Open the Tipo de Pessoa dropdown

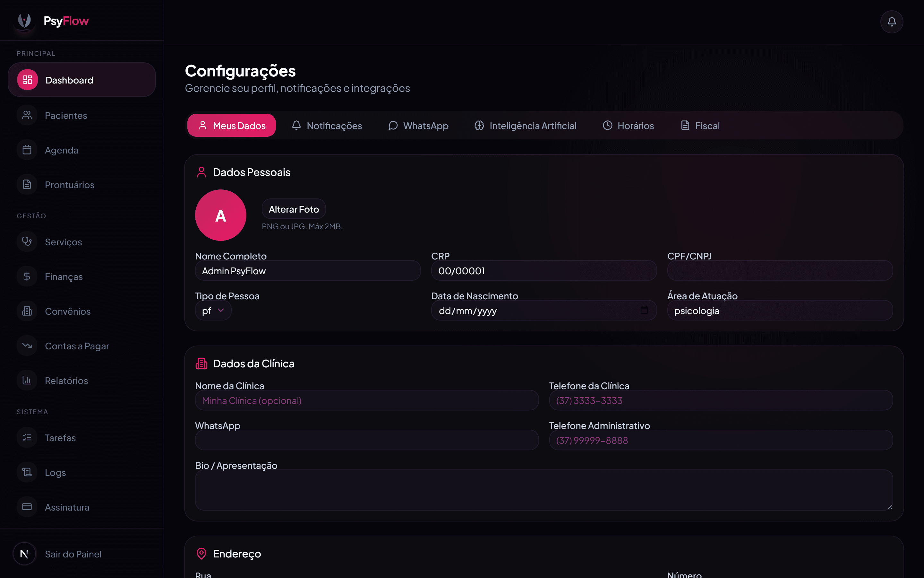coord(213,311)
